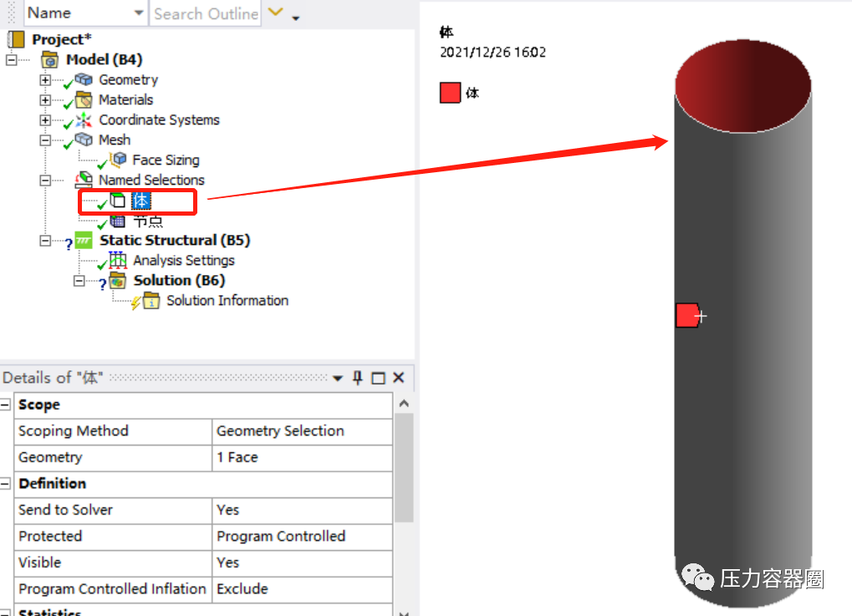Select the 节点 named selection icon
This screenshot has height=616, width=852.
pos(118,221)
